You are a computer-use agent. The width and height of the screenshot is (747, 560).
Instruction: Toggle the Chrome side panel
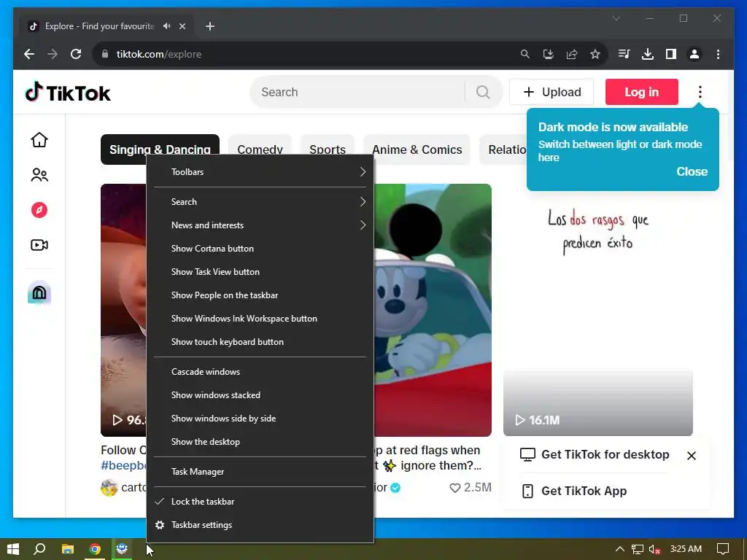(x=671, y=54)
